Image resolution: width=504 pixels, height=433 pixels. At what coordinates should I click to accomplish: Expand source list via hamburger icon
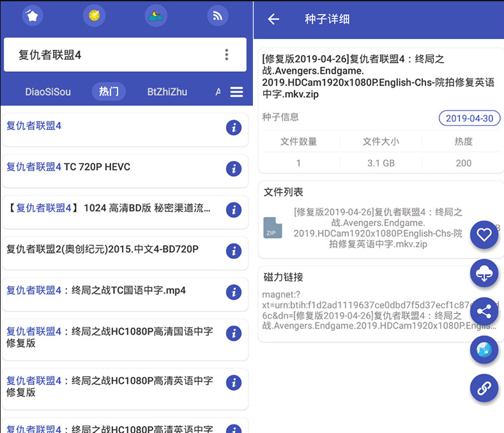(236, 92)
